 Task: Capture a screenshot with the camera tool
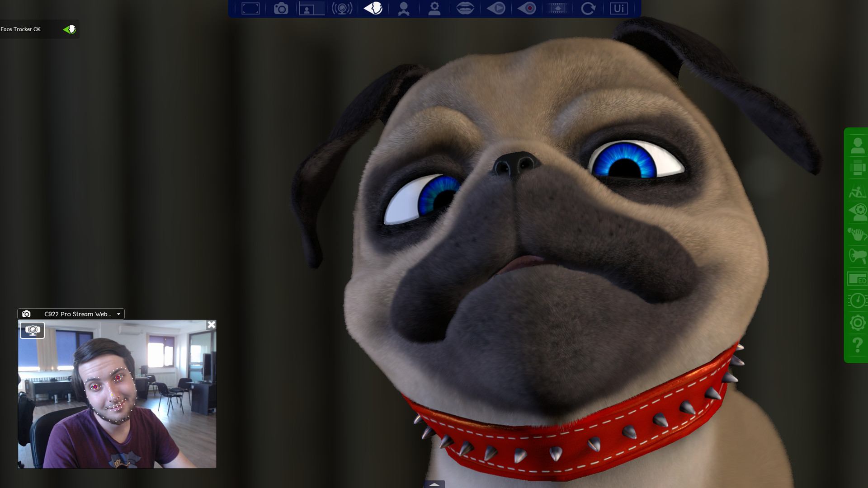click(x=281, y=8)
